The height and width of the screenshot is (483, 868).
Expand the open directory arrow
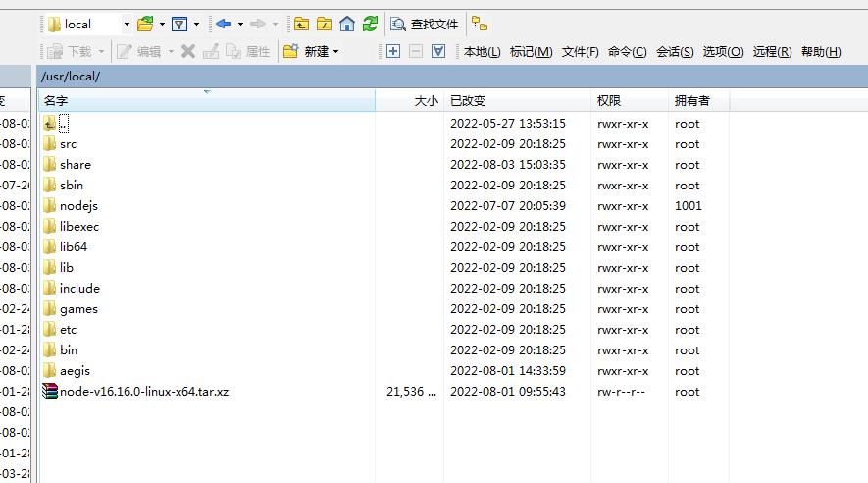[162, 25]
